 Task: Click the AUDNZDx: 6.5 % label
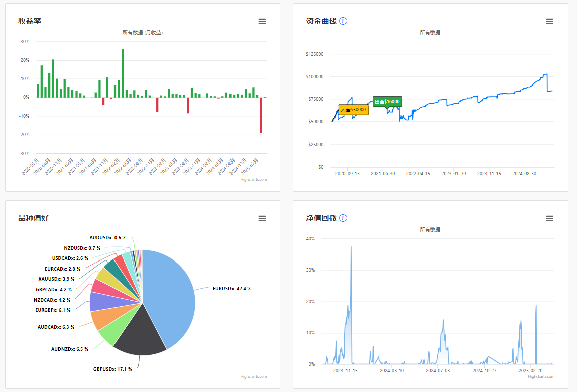69,349
